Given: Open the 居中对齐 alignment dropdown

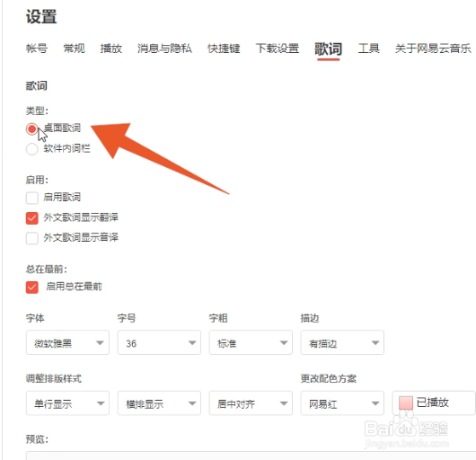Looking at the screenshot, I should pyautogui.click(x=251, y=402).
